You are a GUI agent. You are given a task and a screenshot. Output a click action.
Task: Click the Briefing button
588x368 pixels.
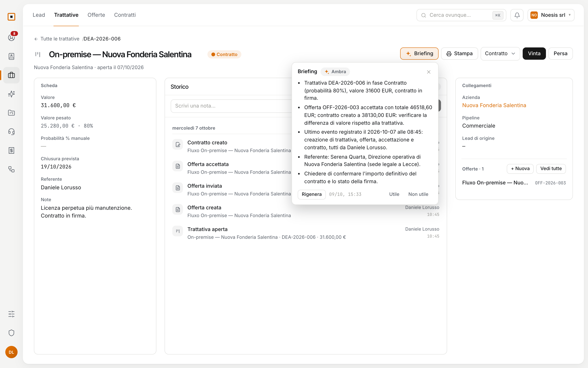coord(419,54)
